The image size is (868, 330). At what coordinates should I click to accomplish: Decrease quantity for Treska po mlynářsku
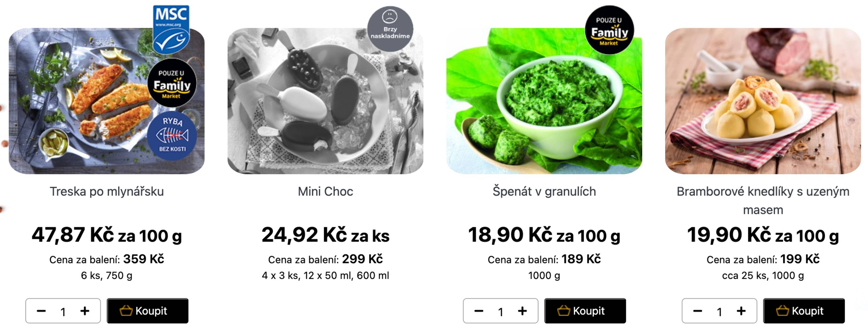(41, 311)
